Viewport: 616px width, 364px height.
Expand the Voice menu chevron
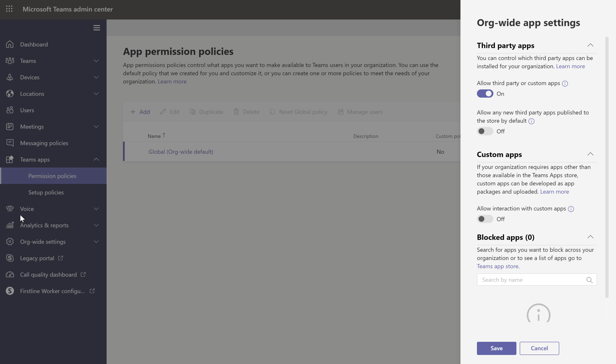click(96, 208)
